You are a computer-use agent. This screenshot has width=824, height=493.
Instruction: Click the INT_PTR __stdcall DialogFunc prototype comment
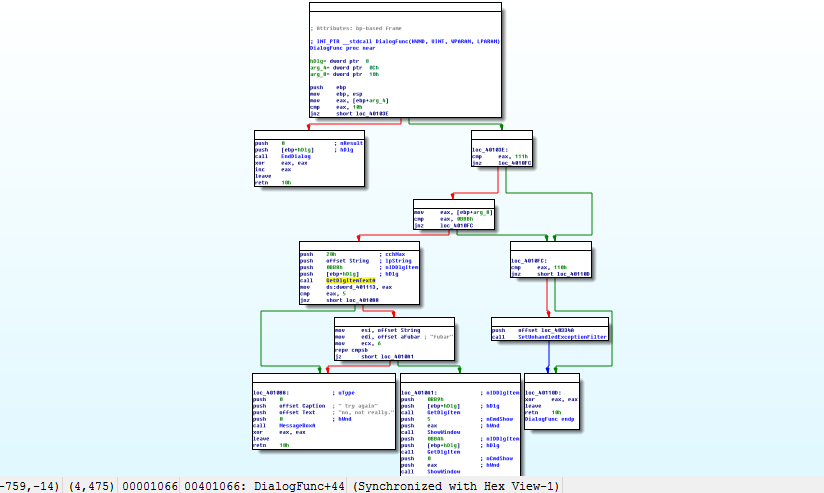[x=405, y=42]
